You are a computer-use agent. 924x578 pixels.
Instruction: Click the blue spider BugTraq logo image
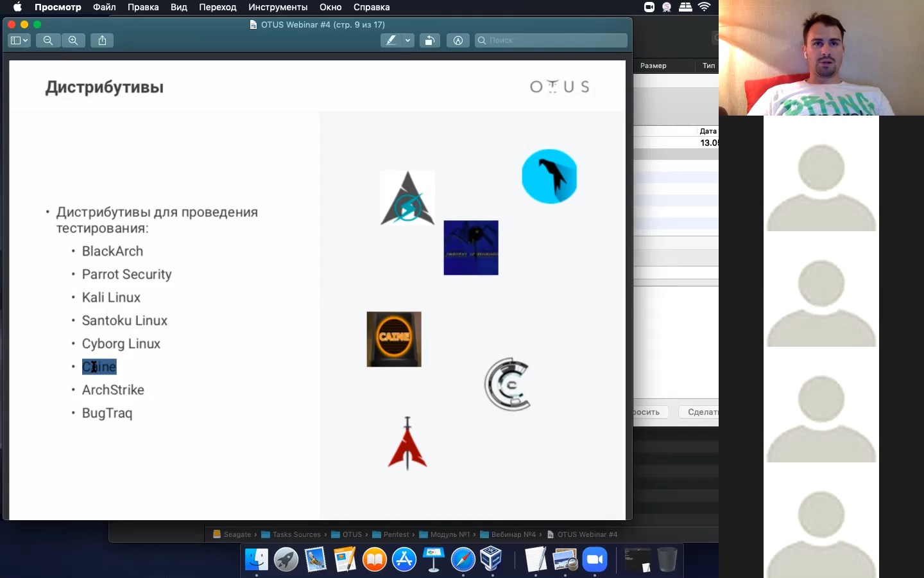471,248
